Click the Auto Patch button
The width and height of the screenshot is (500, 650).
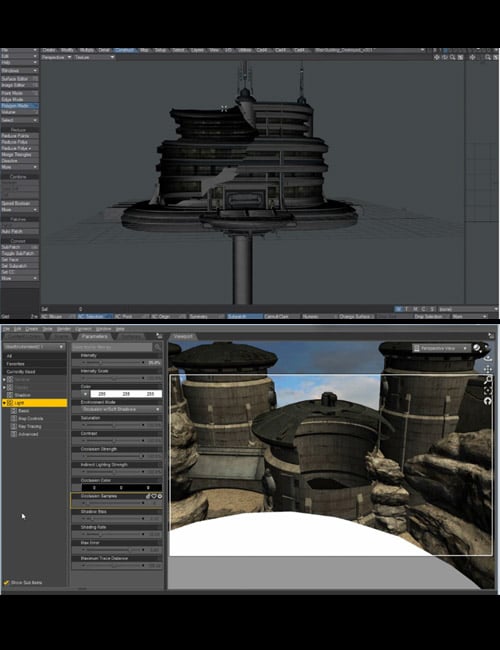click(x=19, y=231)
